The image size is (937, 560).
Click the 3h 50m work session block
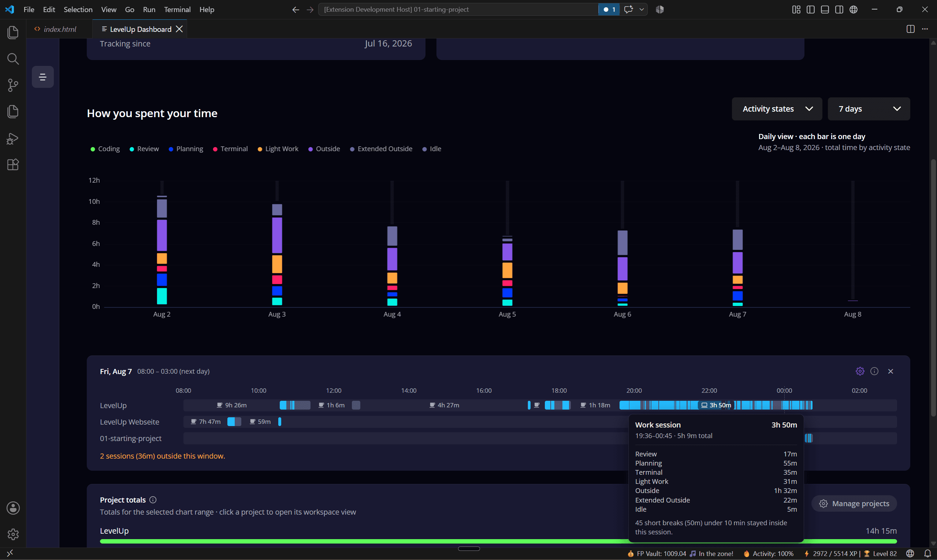tap(716, 405)
